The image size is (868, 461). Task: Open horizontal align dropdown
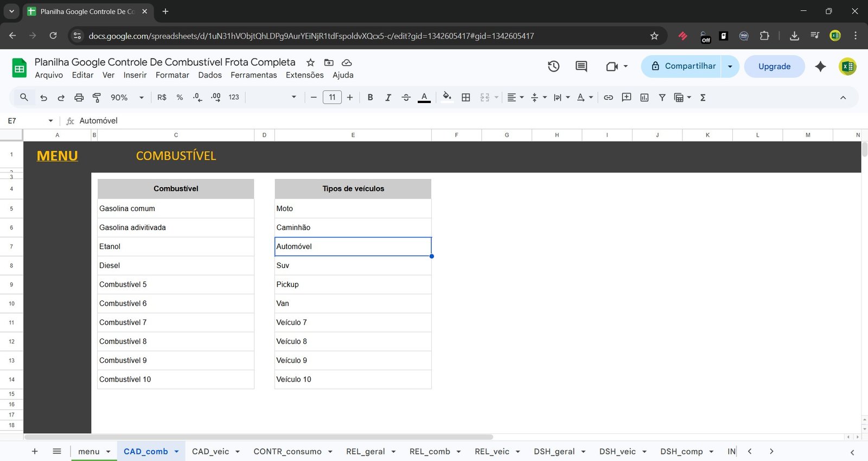[x=515, y=98]
